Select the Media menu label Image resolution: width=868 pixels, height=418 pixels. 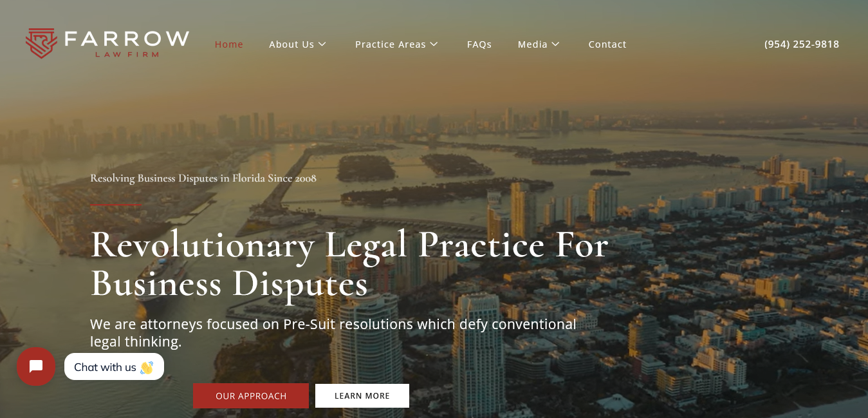(533, 44)
